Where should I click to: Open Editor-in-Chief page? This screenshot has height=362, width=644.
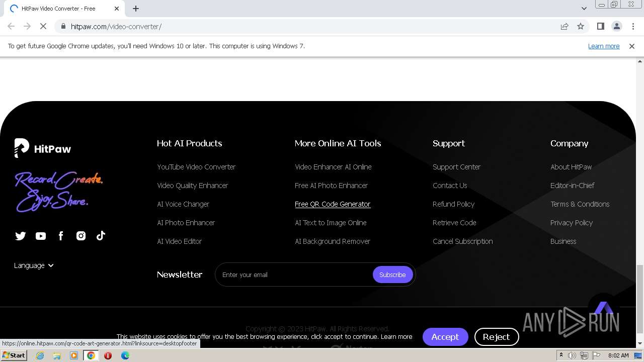572,186
